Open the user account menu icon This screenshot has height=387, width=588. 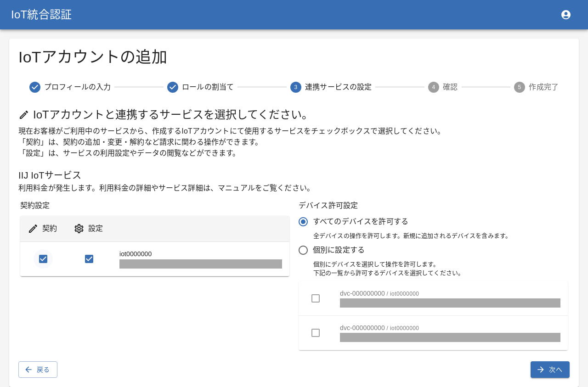pyautogui.click(x=566, y=15)
